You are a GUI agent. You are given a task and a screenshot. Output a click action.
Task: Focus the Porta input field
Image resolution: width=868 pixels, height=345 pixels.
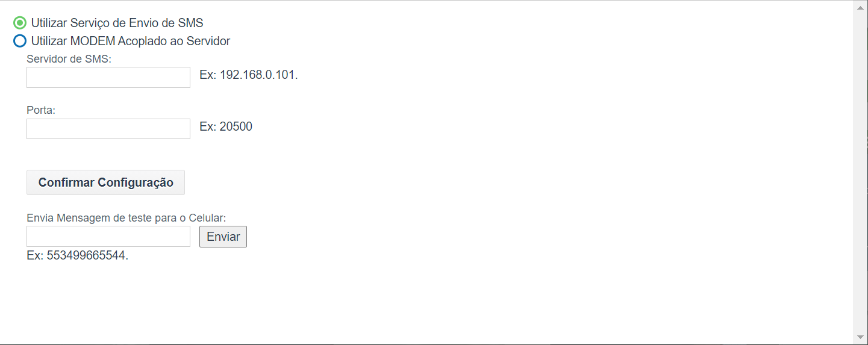coord(108,129)
